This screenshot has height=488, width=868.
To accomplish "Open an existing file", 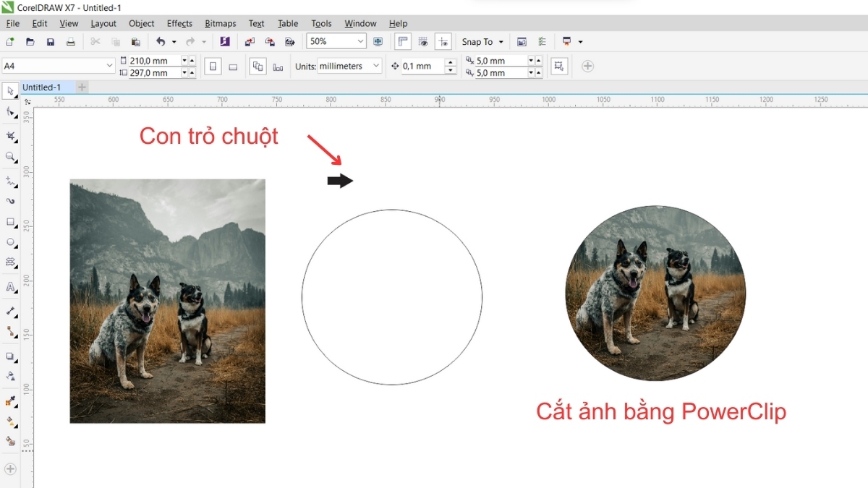I will click(x=30, y=42).
